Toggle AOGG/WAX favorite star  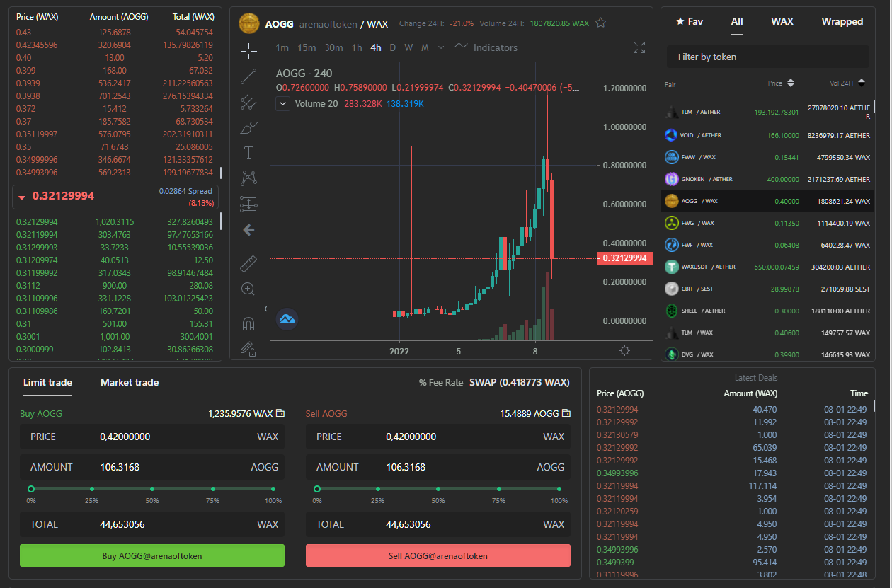point(600,23)
